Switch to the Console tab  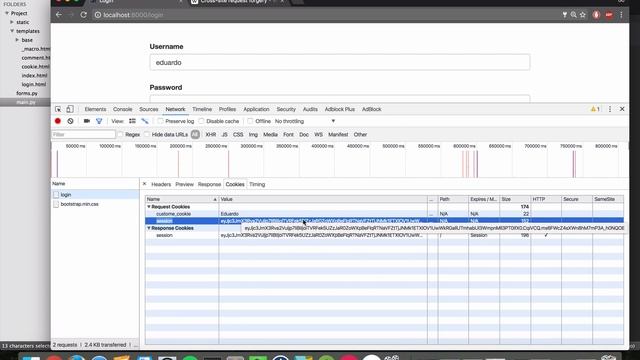click(122, 109)
